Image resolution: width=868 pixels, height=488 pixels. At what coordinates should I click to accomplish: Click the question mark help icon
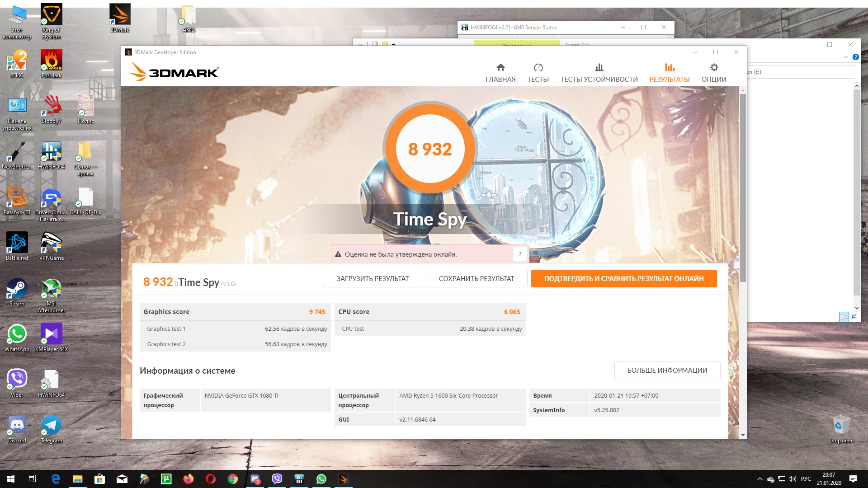pos(520,254)
